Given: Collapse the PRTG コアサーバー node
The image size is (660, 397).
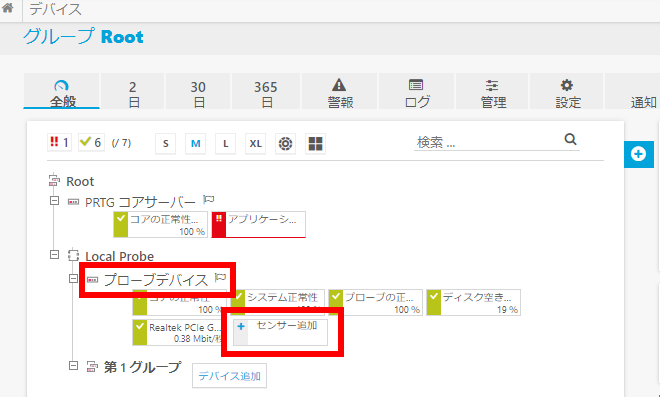Looking at the screenshot, I should pos(54,201).
